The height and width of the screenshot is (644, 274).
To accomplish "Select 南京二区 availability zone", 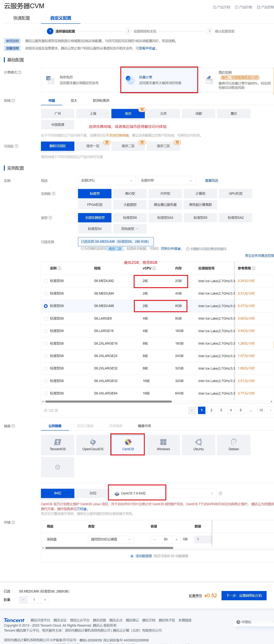I will (x=128, y=146).
